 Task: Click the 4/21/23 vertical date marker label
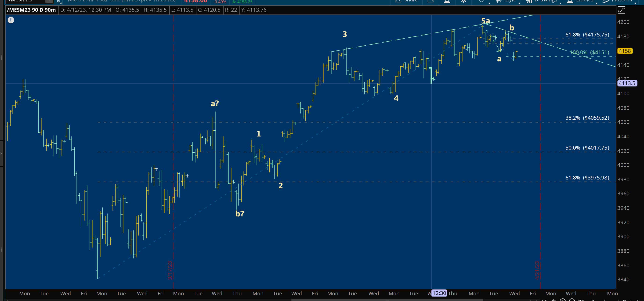[x=537, y=270]
